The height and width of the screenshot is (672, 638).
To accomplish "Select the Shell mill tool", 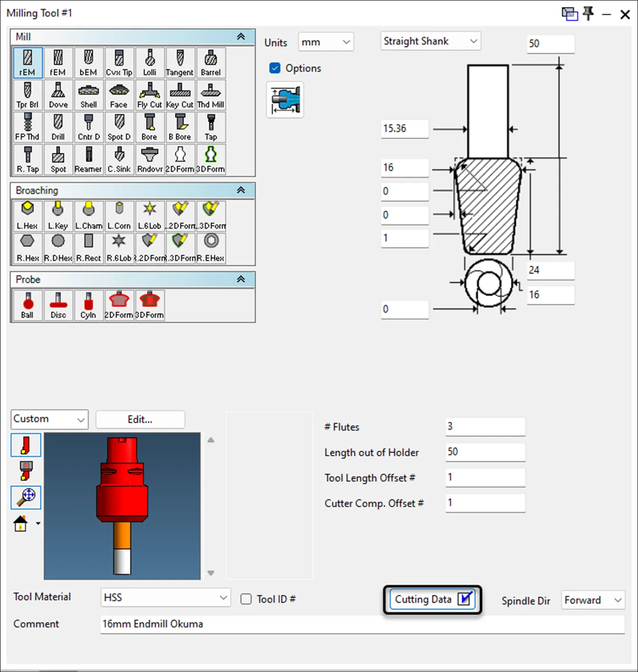I will tap(88, 95).
